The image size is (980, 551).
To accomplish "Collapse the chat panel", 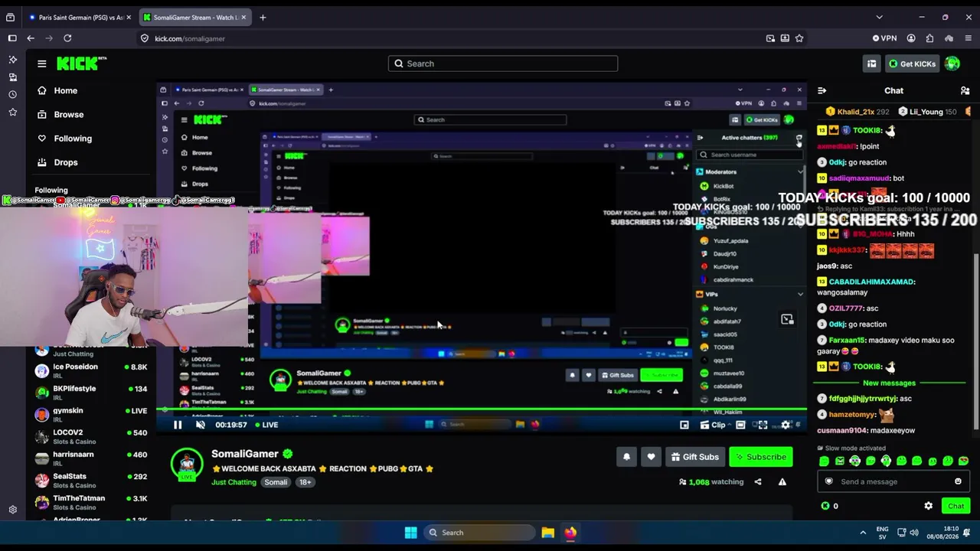I will pos(822,90).
